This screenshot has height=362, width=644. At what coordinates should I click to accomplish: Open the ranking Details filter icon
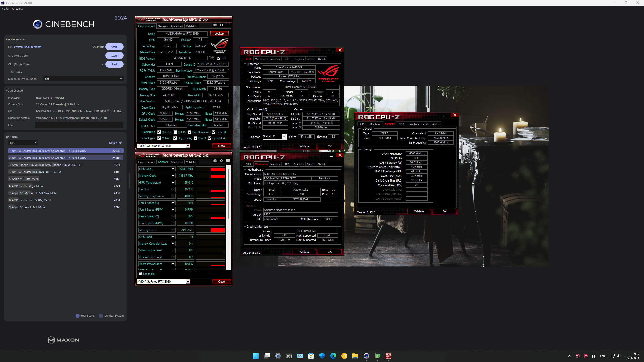pos(120,143)
